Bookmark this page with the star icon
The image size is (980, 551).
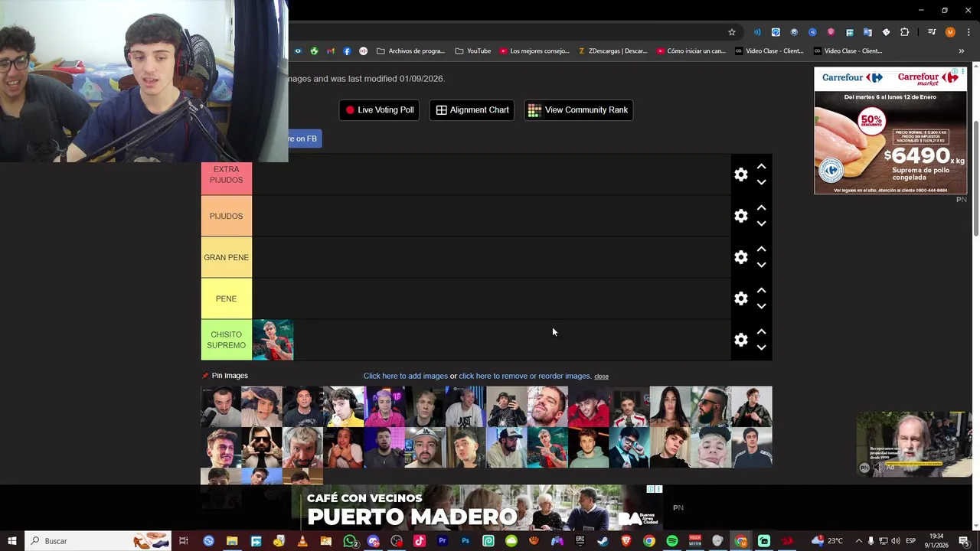[732, 32]
